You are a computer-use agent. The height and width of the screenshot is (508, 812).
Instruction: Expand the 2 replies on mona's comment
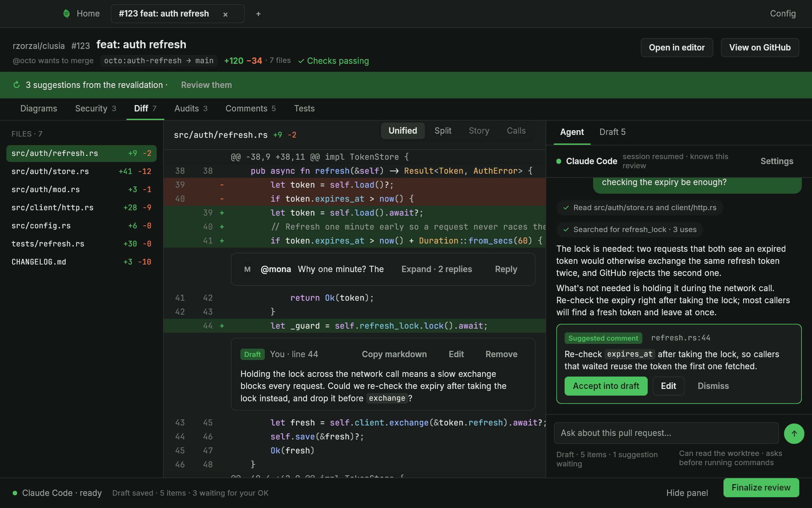[436, 269]
